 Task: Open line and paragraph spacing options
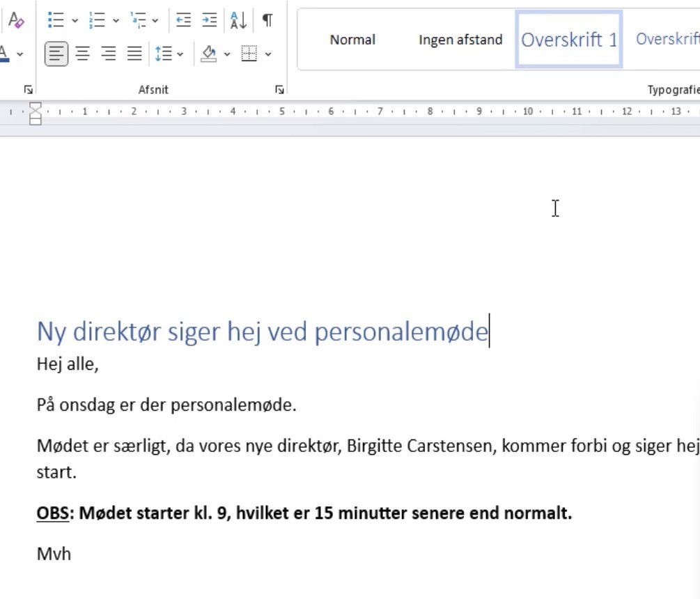click(164, 54)
